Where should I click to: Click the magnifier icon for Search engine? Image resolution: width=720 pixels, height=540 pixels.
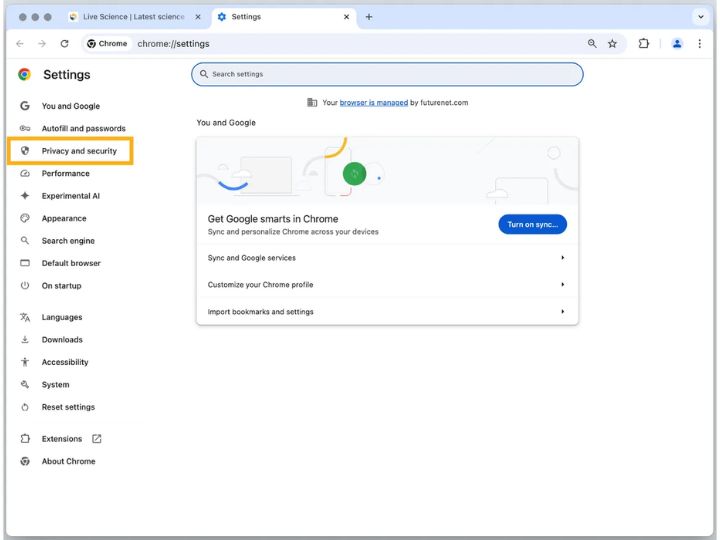(x=25, y=241)
